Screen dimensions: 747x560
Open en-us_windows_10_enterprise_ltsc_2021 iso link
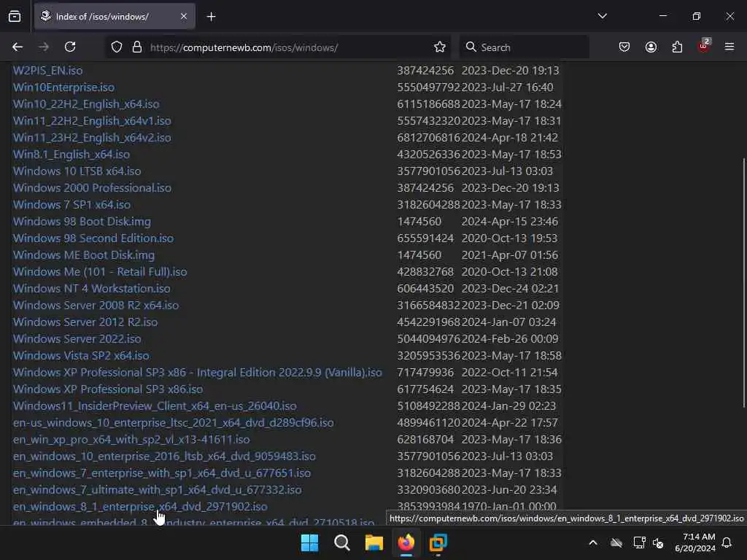pos(174,422)
